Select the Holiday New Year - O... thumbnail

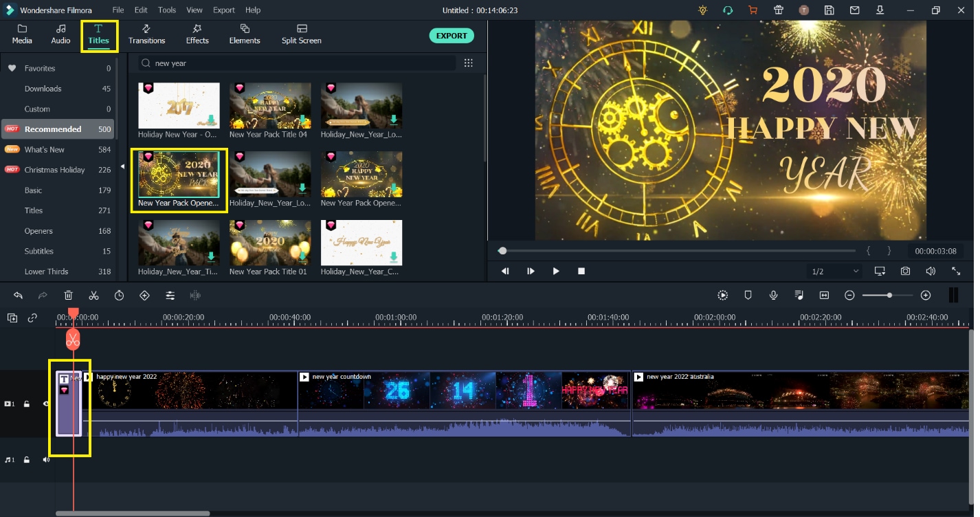click(x=179, y=106)
